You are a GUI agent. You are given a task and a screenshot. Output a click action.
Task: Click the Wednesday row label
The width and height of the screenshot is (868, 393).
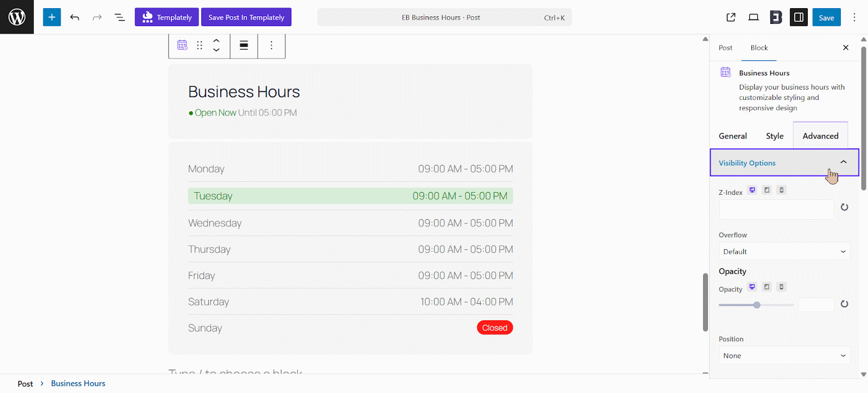[x=215, y=223]
